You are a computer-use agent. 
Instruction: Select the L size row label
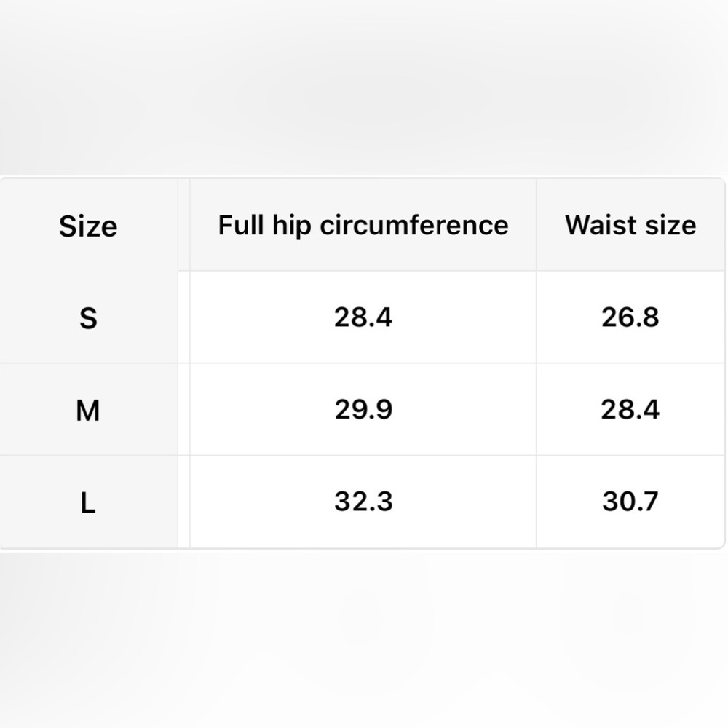(x=88, y=502)
